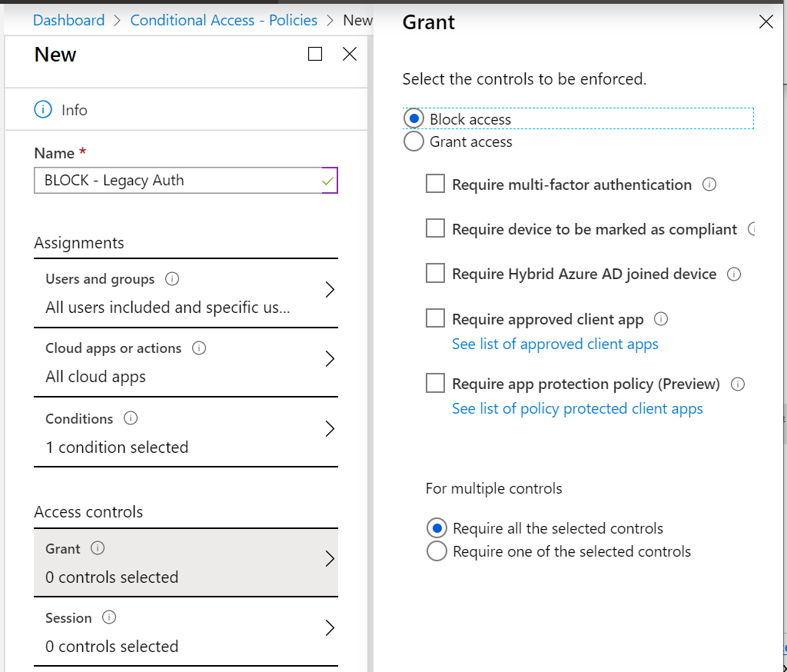Close the New policy blade
Screen dimensions: 787x672
[350, 54]
